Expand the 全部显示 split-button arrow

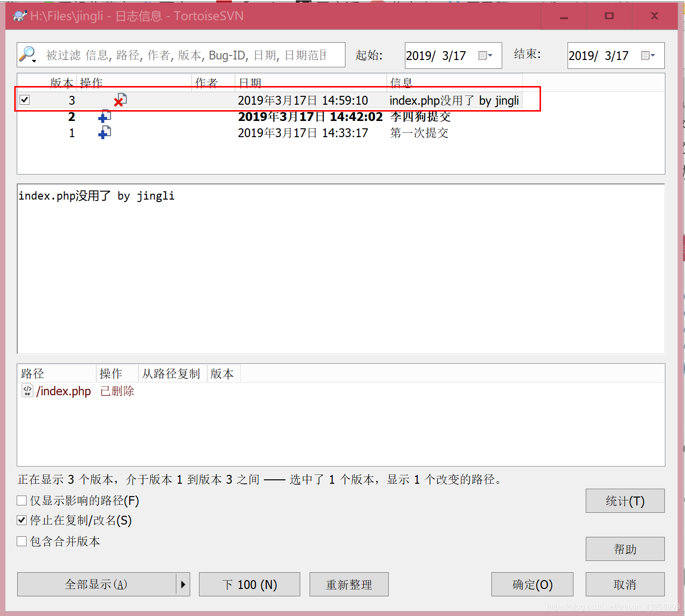click(183, 585)
